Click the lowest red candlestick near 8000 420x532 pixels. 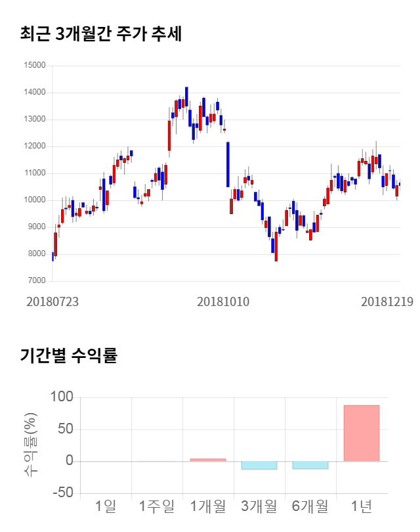276,246
